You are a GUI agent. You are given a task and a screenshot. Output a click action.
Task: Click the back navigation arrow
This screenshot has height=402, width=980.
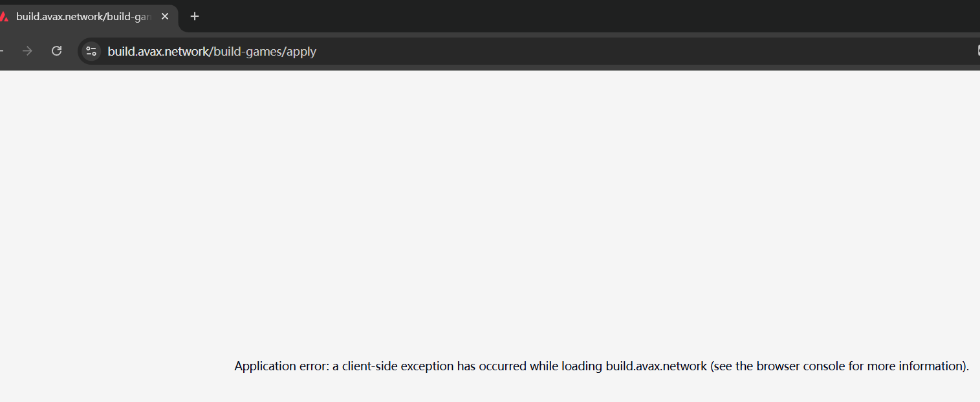click(2, 50)
